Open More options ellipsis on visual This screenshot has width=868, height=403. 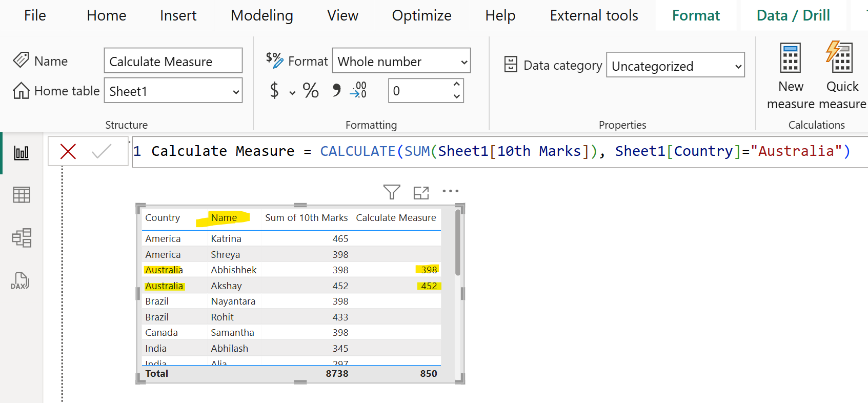click(450, 191)
